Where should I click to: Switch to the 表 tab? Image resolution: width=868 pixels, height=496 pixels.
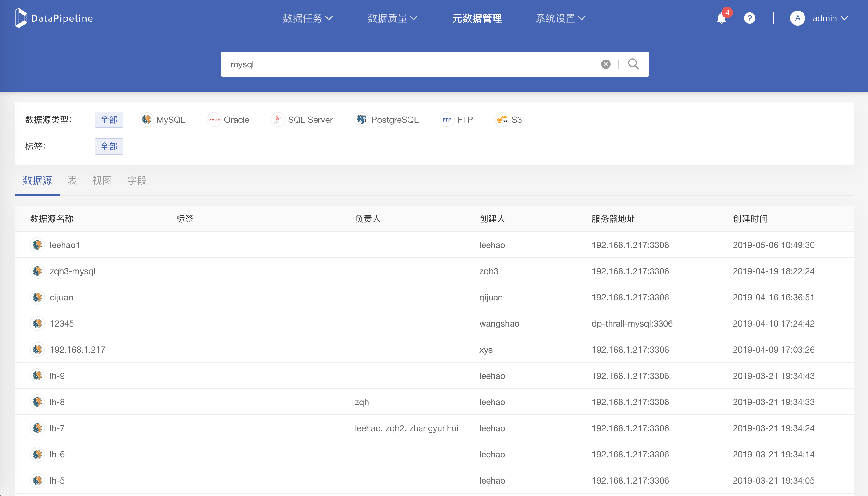(72, 180)
